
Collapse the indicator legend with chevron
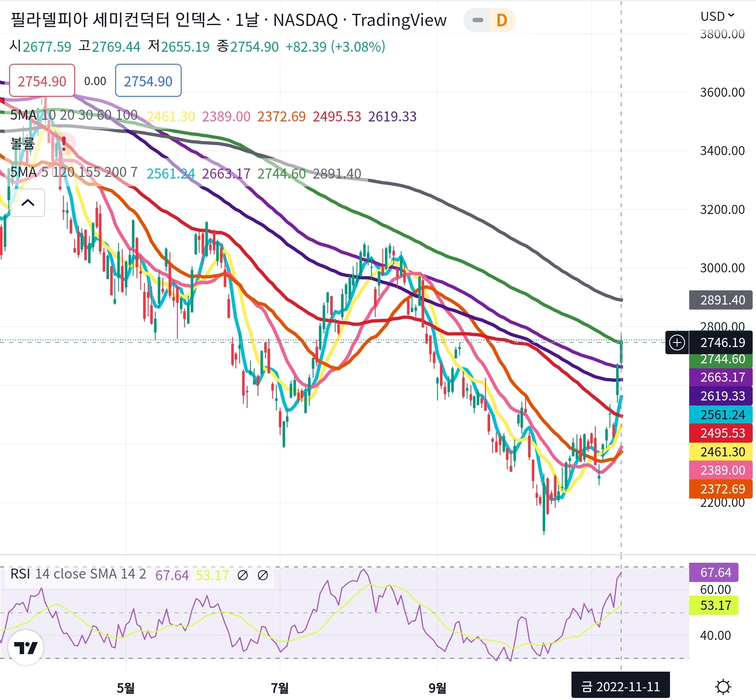point(28,203)
